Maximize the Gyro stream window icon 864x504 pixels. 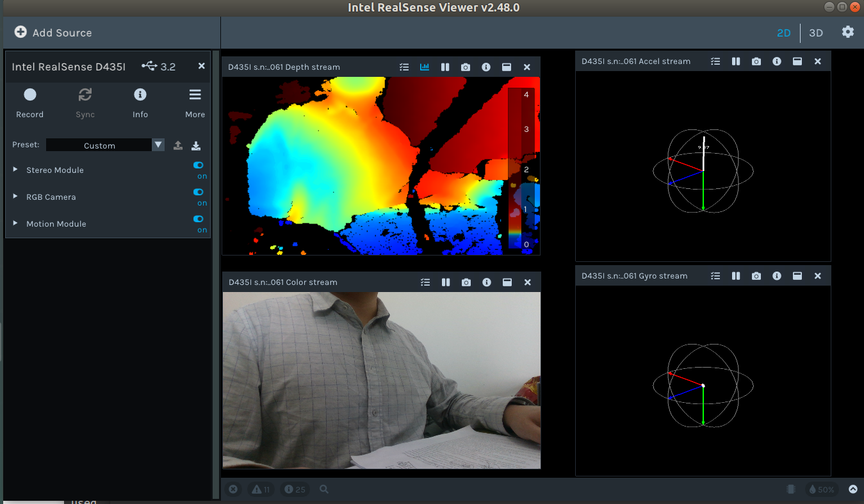(797, 275)
